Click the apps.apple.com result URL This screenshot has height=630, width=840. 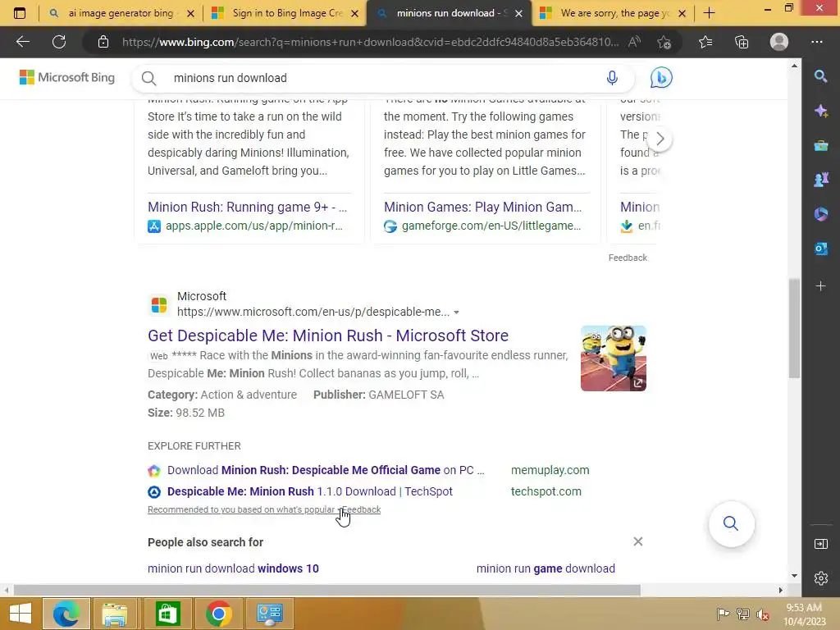click(x=254, y=226)
